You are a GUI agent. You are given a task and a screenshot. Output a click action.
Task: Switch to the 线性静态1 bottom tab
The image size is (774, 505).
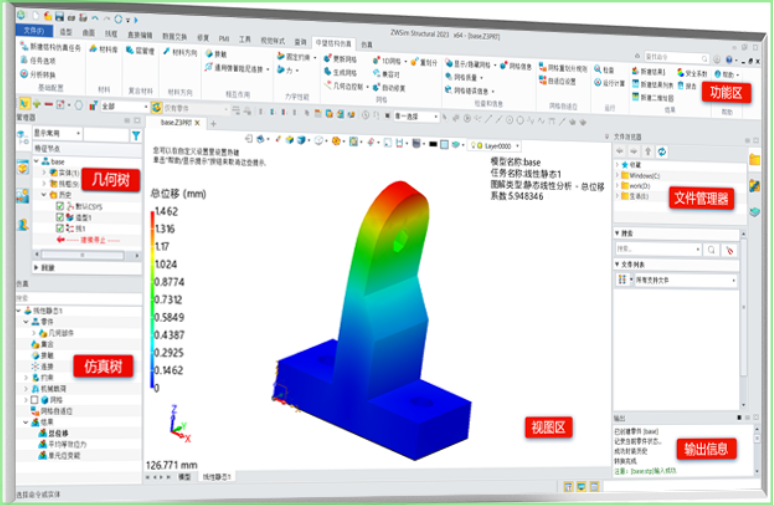coord(216,478)
